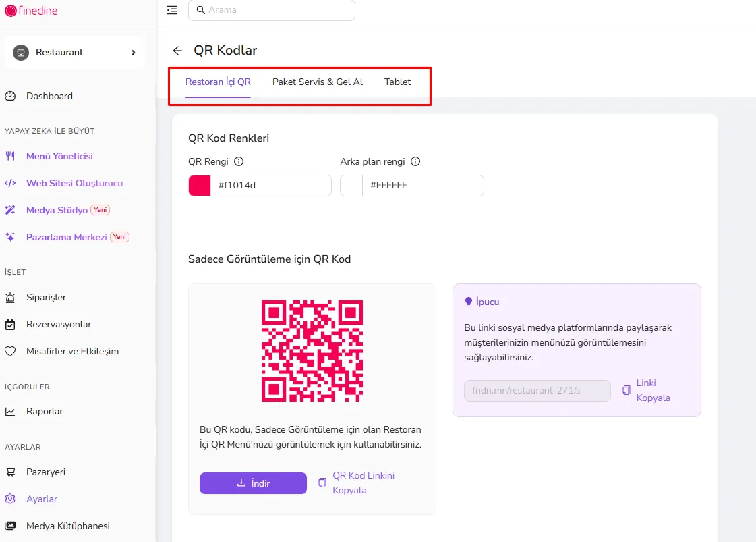The height and width of the screenshot is (542, 756).
Task: Open Dashboard from sidebar
Action: 49,96
